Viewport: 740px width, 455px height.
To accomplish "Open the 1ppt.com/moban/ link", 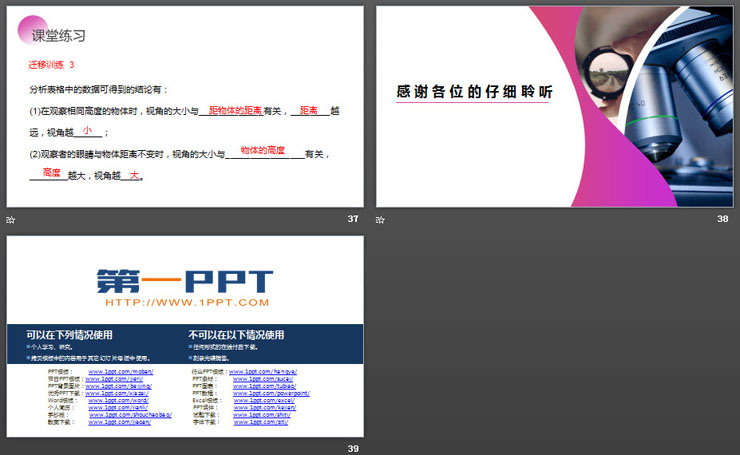I will 120,371.
